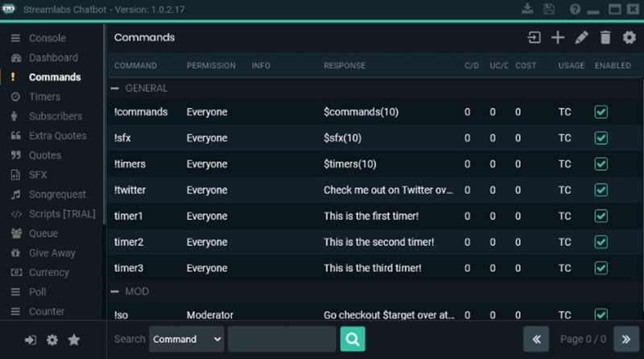This screenshot has height=359, width=644.
Task: Click the download icon in title bar
Action: pyautogui.click(x=528, y=9)
